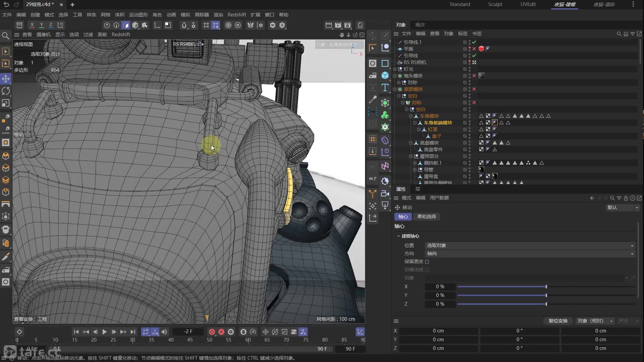Switch to the 场次 tab

[x=420, y=25]
